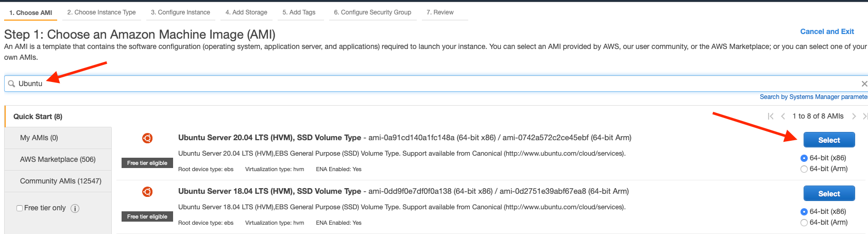Image resolution: width=868 pixels, height=234 pixels.
Task: Click Ubuntu 20.04 logo icon
Action: [x=147, y=138]
